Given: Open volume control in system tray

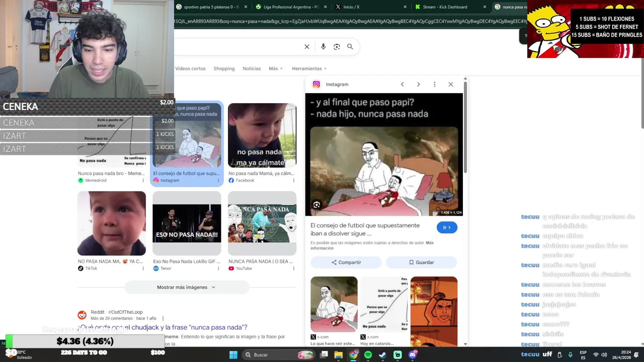Looking at the screenshot, I should pyautogui.click(x=604, y=355).
